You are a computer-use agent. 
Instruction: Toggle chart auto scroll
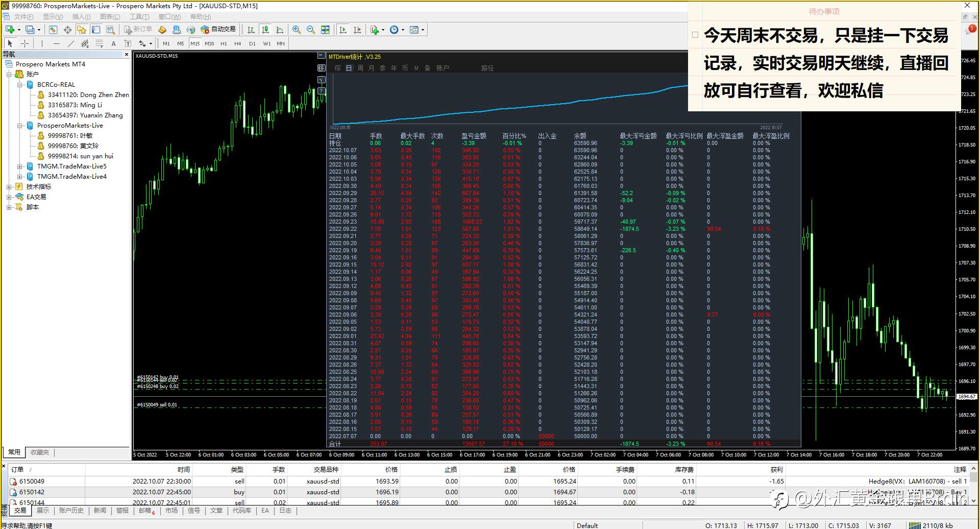(343, 30)
